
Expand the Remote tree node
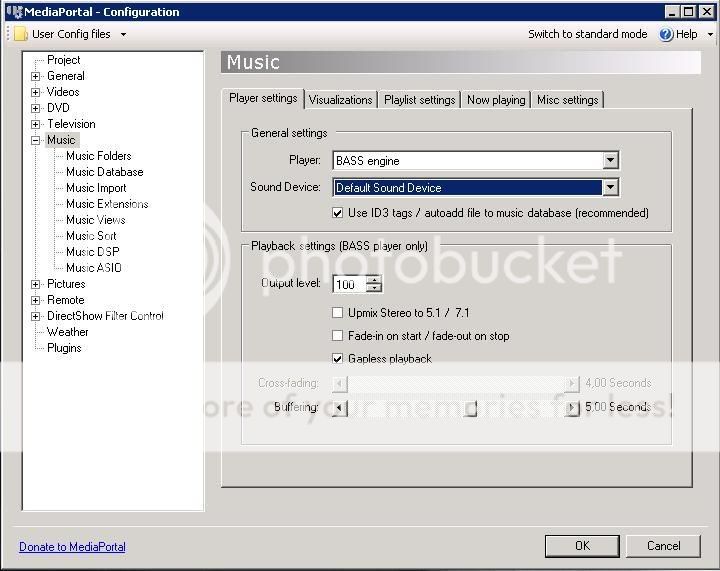coord(35,300)
